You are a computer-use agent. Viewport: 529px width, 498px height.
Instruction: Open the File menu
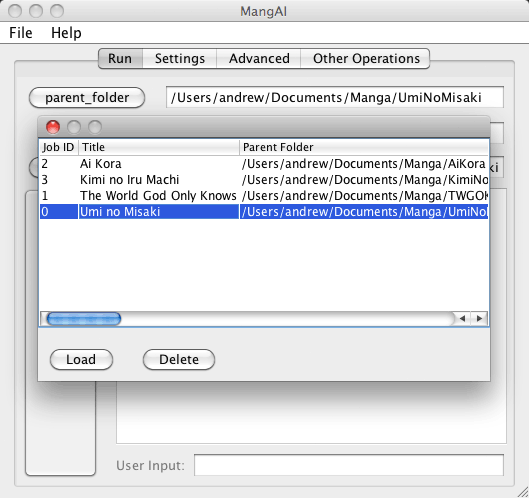click(x=21, y=33)
